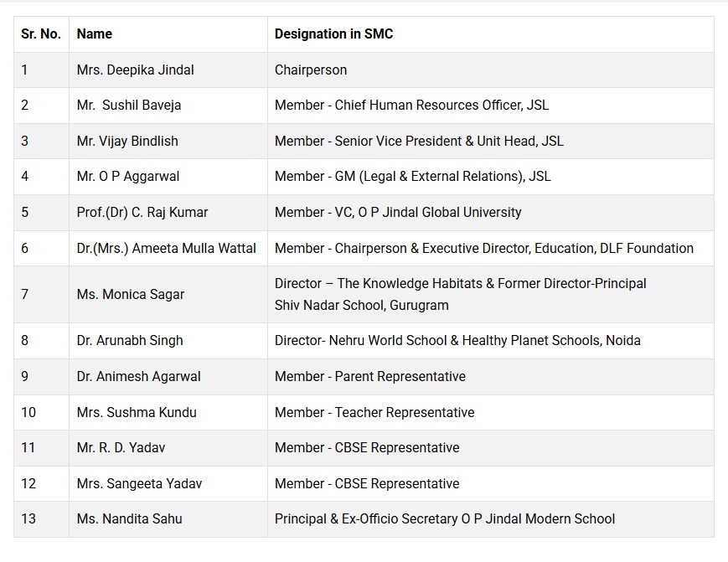
Task: Select the Dr. Arunabh Singh entry
Action: pos(130,340)
